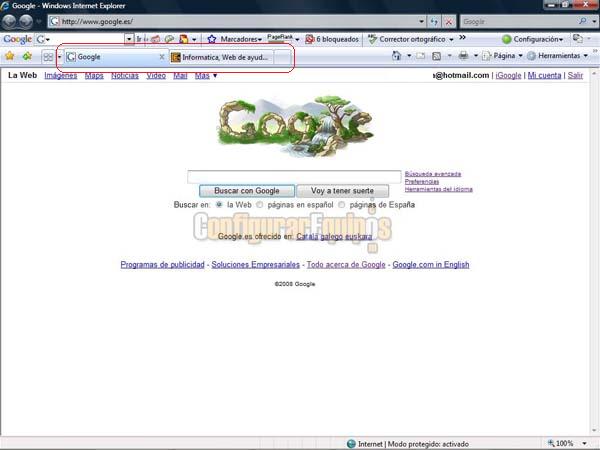Open the tab list dropdown arrow
This screenshot has height=450, width=600.
tap(59, 57)
